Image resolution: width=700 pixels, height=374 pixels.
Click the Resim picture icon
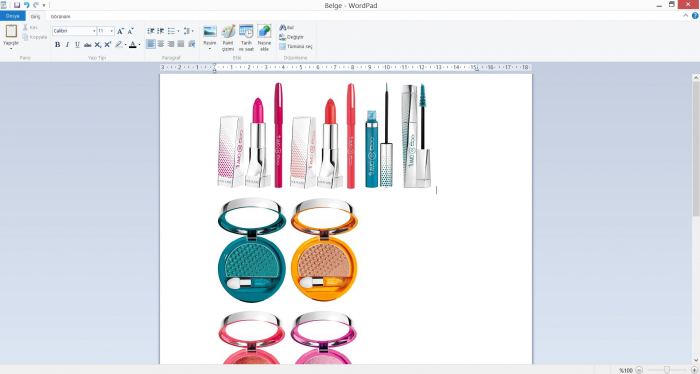[x=210, y=31]
